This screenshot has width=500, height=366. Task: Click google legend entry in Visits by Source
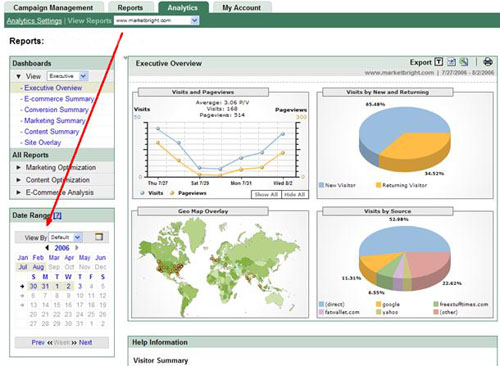click(x=388, y=304)
